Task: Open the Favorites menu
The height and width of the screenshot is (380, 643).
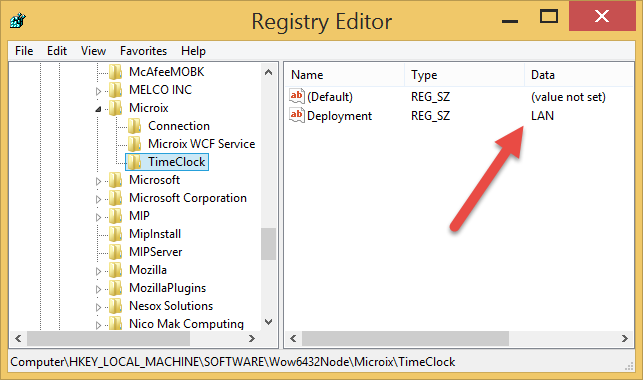Action: point(144,51)
